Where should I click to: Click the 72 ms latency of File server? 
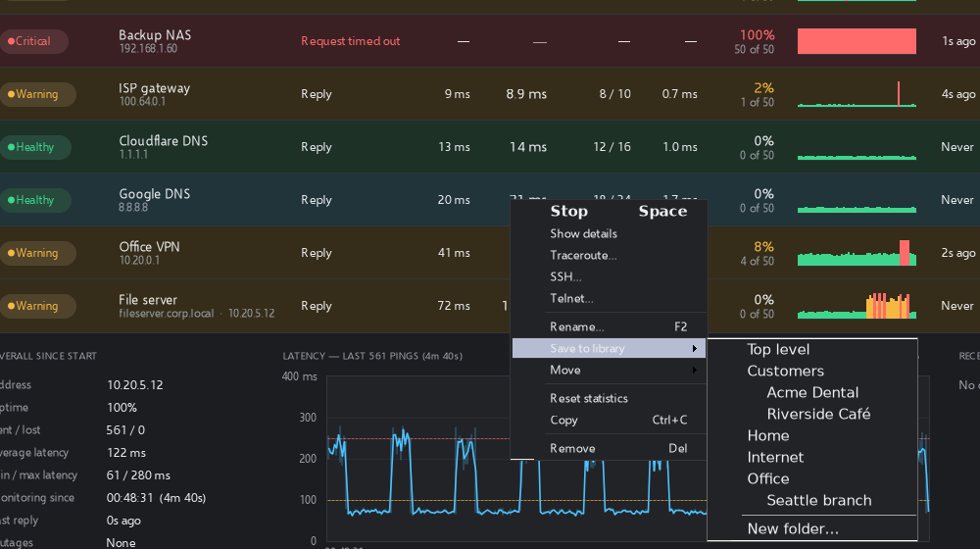pos(454,307)
